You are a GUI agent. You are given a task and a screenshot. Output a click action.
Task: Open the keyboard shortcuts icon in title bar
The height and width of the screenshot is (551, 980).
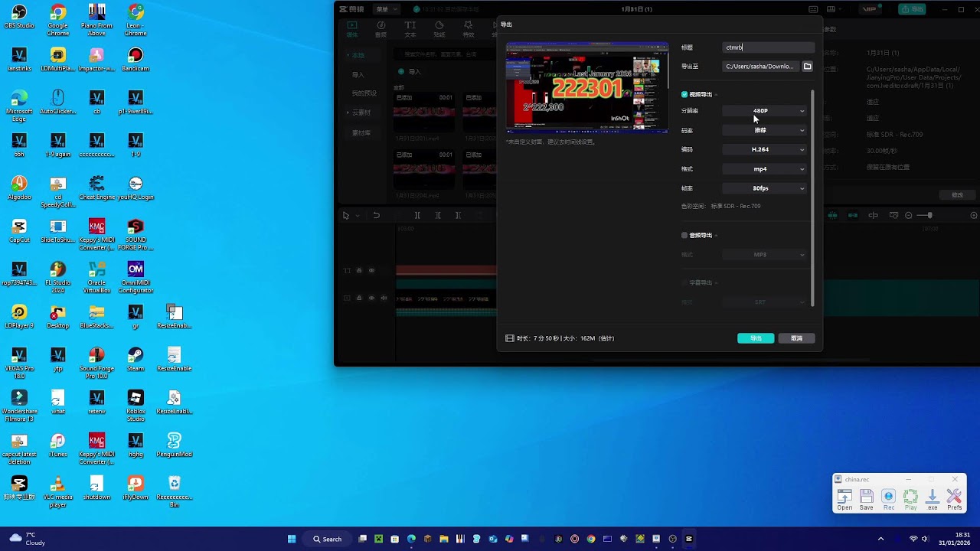(813, 9)
